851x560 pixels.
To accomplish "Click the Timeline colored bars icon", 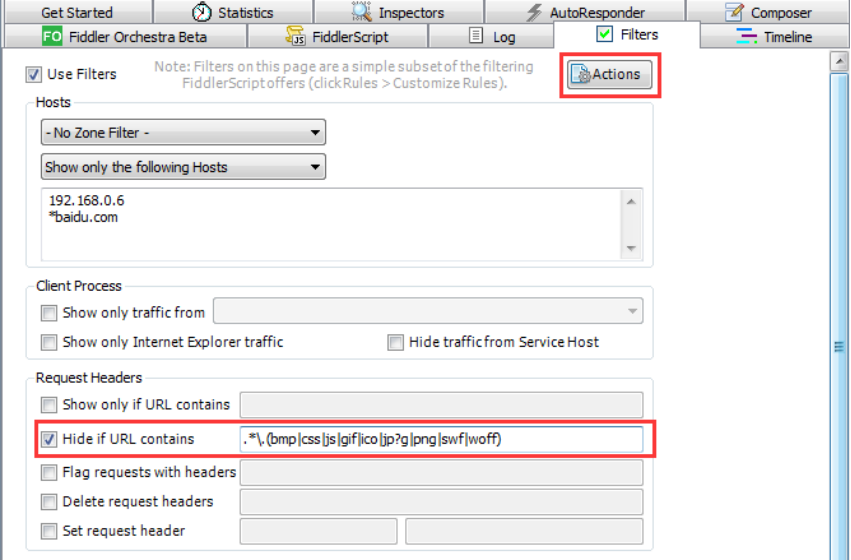I will coord(746,36).
